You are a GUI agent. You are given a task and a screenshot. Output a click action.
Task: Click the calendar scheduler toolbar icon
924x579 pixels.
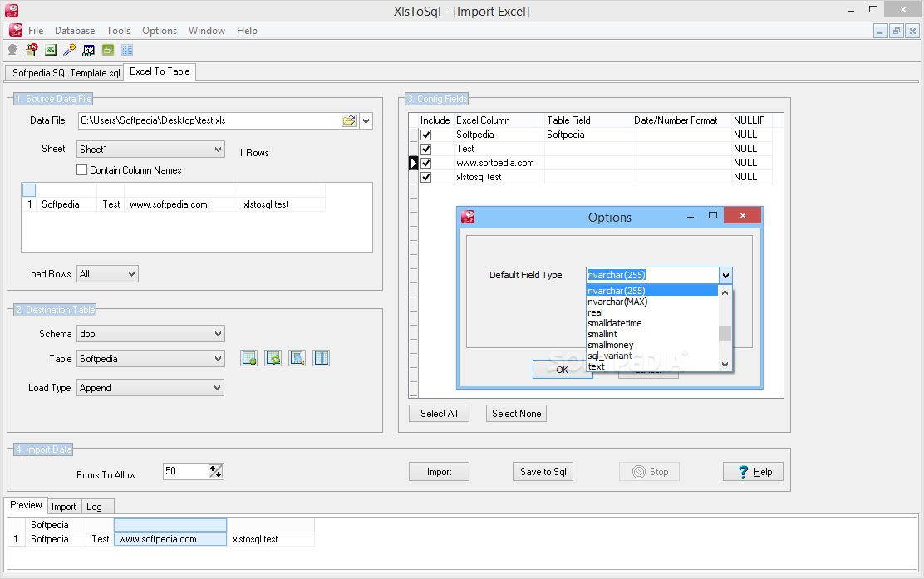88,50
